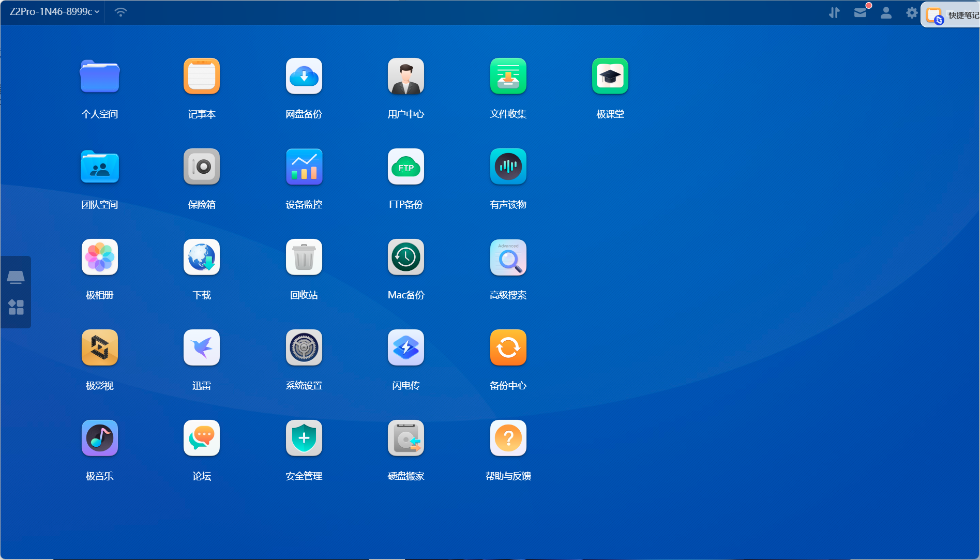Launch 设备监控 device monitor

304,167
